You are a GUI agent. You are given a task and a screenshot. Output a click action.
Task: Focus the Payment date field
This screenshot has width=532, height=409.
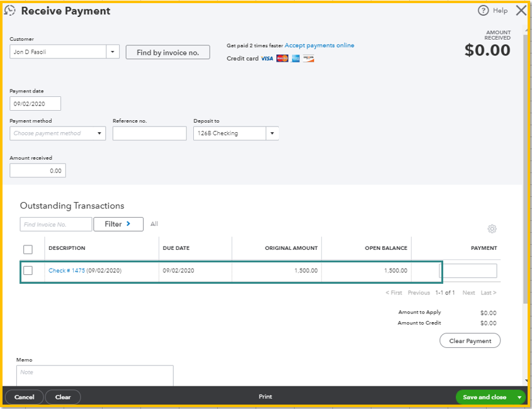pos(35,104)
